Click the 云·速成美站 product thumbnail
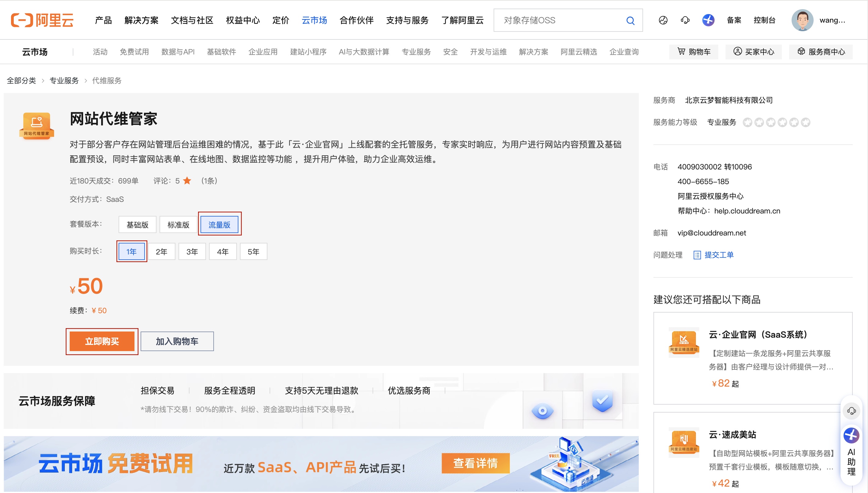Viewport: 868px width, 493px height. (684, 442)
